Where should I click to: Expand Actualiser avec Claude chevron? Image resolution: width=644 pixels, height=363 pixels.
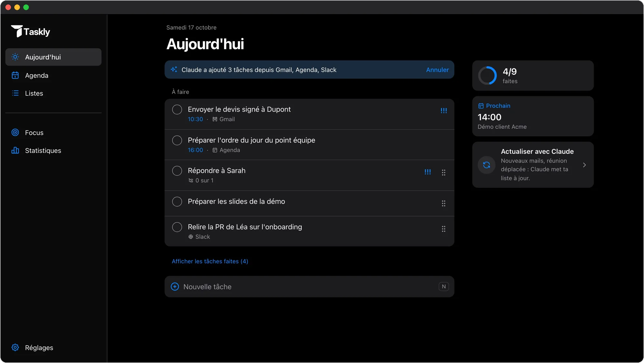tap(584, 165)
